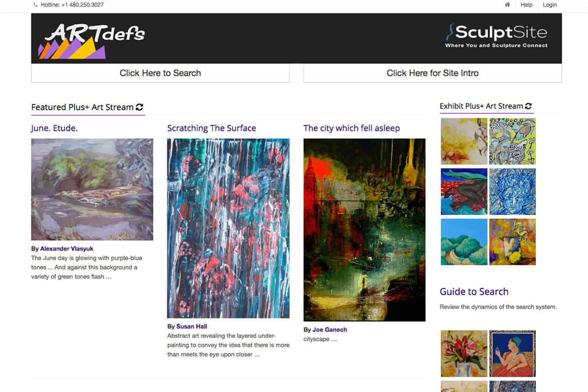This screenshot has width=588, height=392.
Task: Open the Help menu item
Action: pyautogui.click(x=526, y=5)
